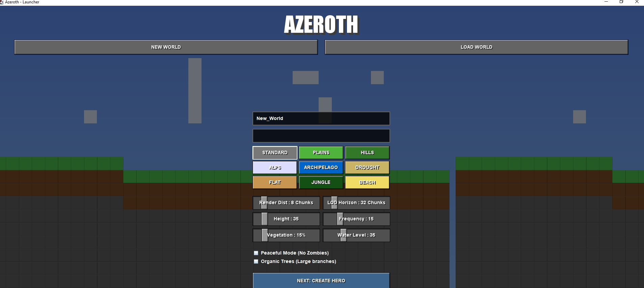Click the Vegetation percentage slider
This screenshot has width=644, height=288.
(286, 235)
